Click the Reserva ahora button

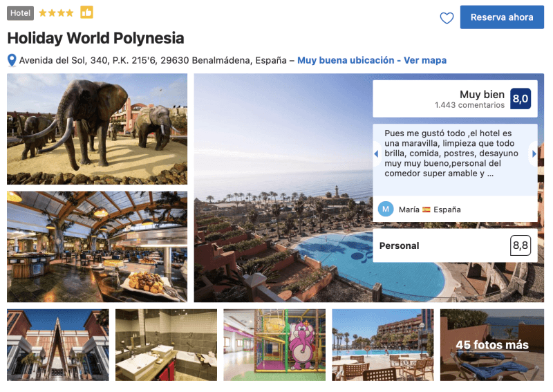[502, 17]
